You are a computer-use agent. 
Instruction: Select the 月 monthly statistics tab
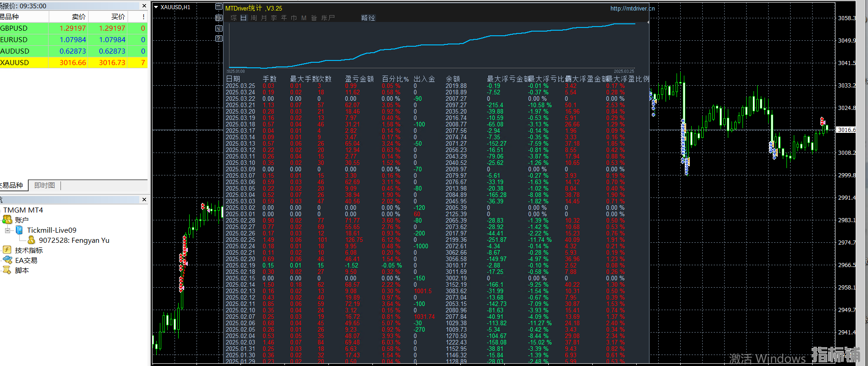(x=264, y=18)
